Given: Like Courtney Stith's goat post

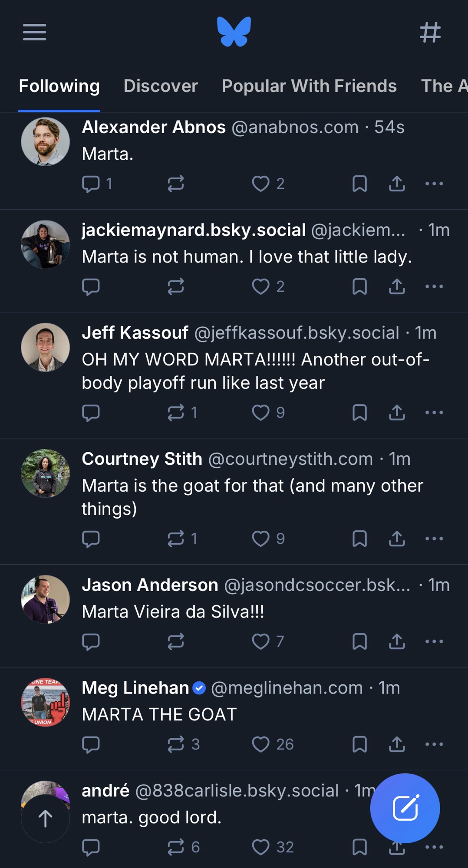Looking at the screenshot, I should click(x=261, y=539).
